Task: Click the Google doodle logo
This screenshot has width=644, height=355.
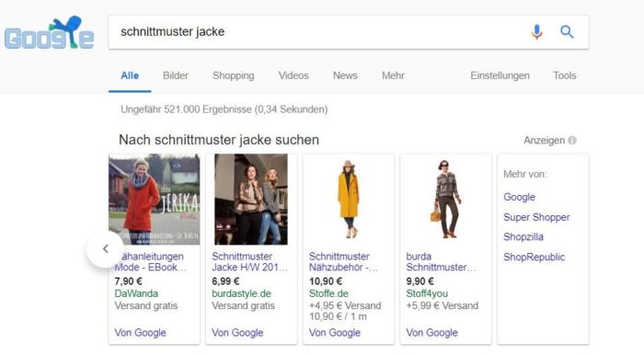Action: [x=49, y=33]
